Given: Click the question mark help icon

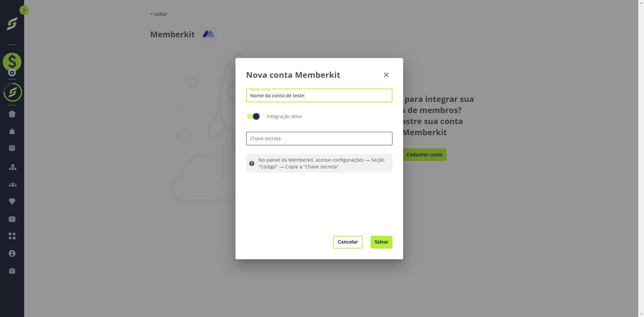Looking at the screenshot, I should click(x=252, y=163).
